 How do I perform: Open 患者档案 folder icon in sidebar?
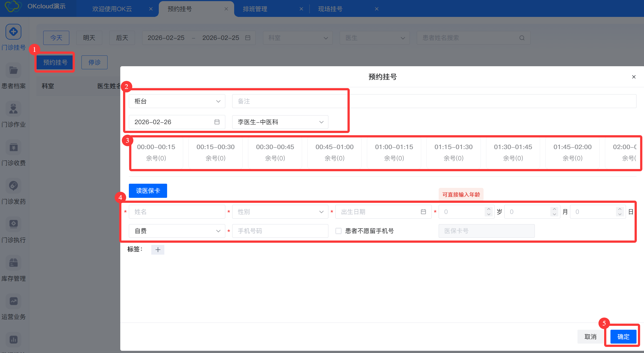[x=13, y=71]
